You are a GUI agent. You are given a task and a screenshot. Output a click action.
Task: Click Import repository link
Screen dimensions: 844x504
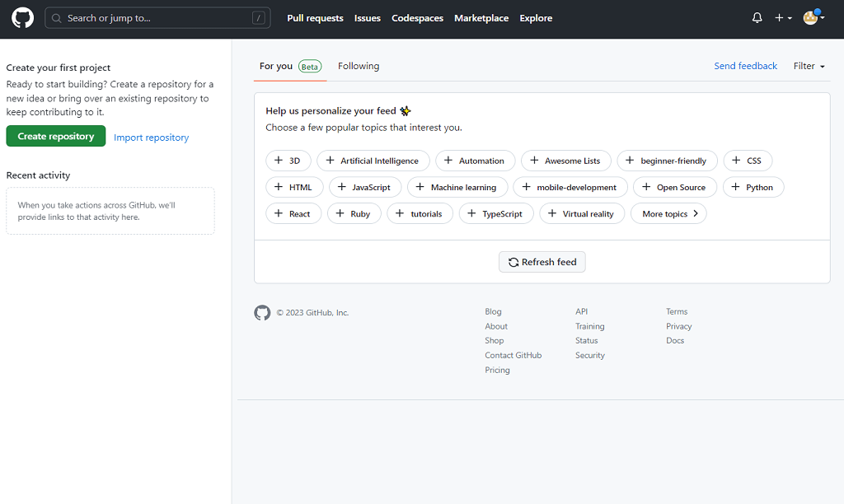click(152, 138)
